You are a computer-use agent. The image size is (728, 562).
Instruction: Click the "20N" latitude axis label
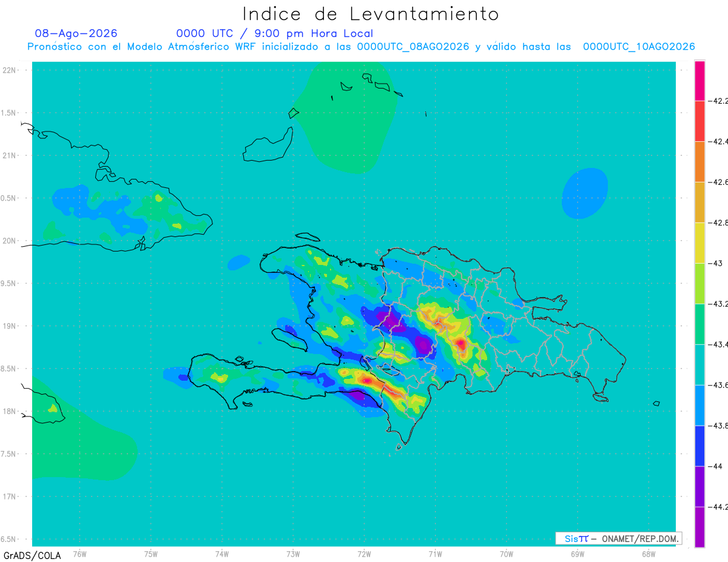pos(10,241)
